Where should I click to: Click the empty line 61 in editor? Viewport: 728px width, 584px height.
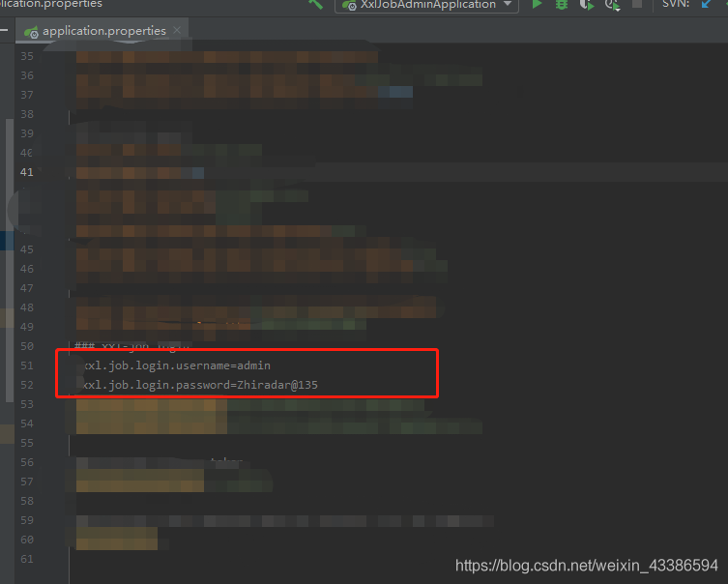tap(290, 559)
